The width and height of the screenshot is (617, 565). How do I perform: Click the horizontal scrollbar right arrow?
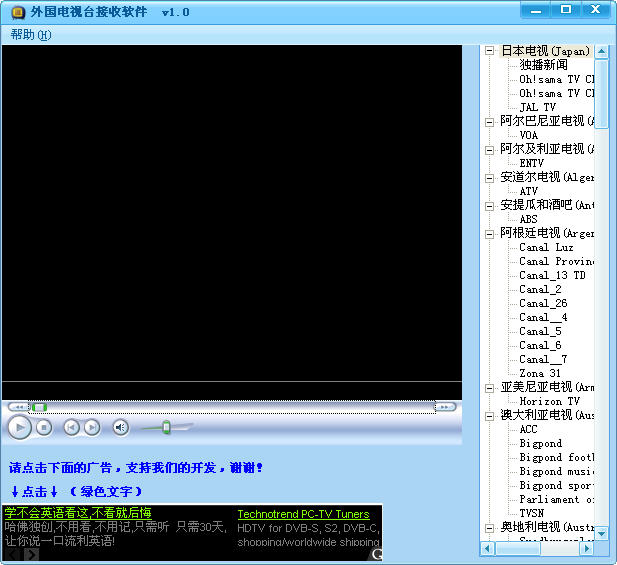click(587, 548)
